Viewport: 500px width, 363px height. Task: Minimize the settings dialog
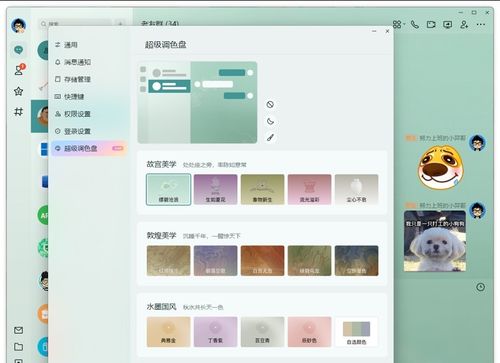point(374,31)
